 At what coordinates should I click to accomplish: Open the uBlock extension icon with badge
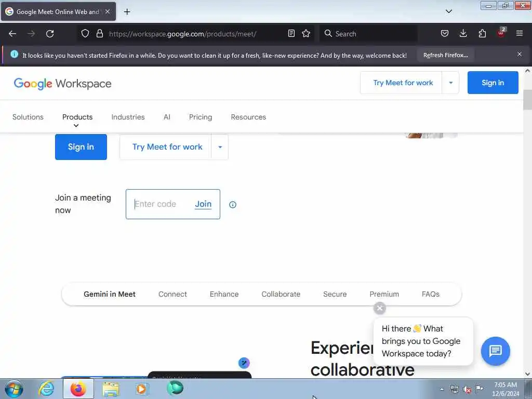[501, 33]
